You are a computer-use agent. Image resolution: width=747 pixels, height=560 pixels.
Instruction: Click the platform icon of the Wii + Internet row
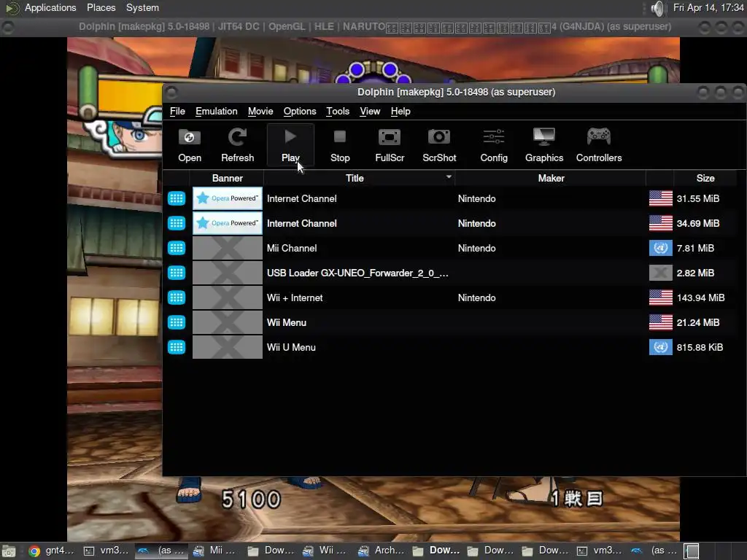click(177, 297)
